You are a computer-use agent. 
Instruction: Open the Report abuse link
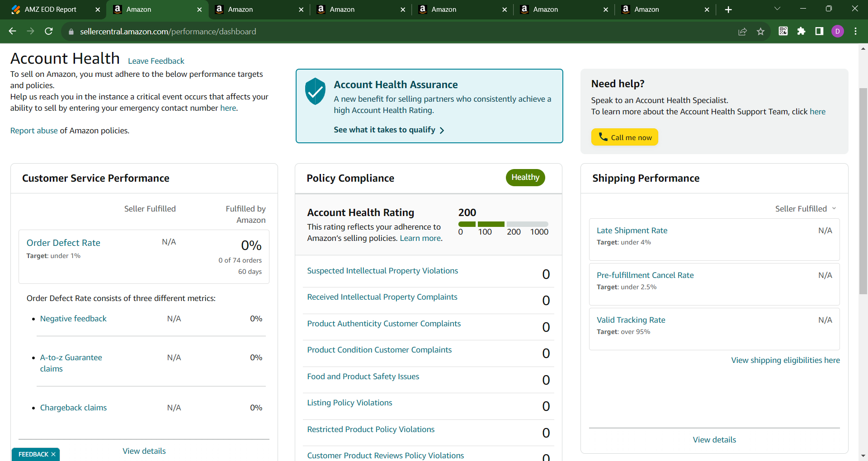click(x=34, y=131)
